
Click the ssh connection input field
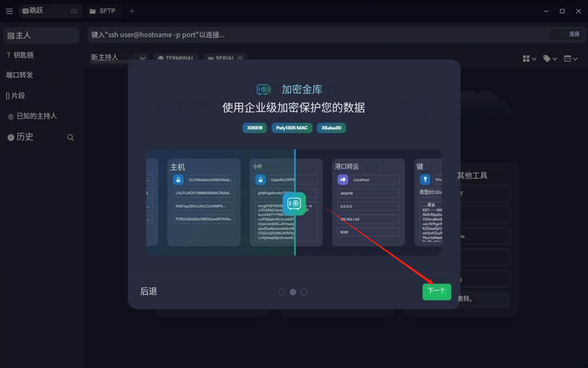click(317, 35)
